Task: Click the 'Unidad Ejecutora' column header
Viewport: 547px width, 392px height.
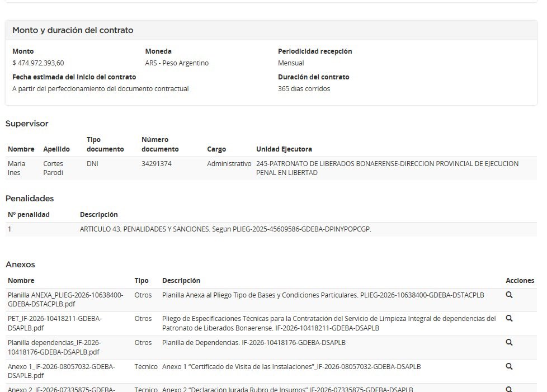Action: [x=284, y=149]
